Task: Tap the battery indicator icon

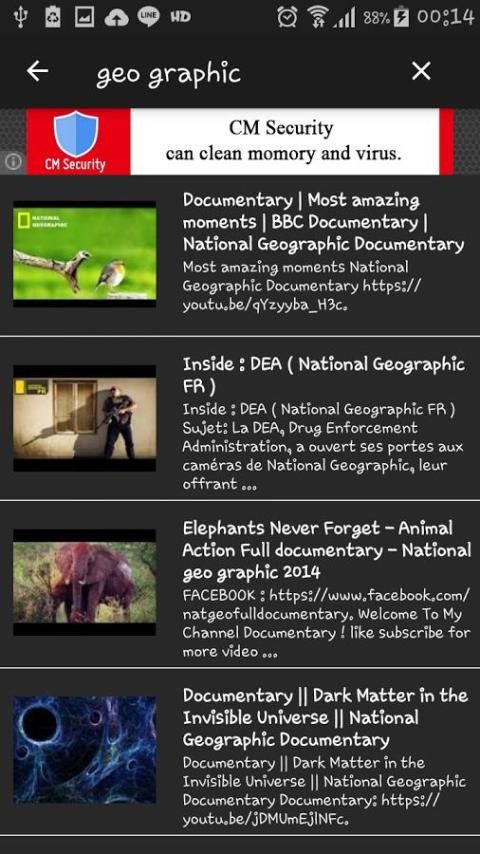Action: click(x=401, y=17)
